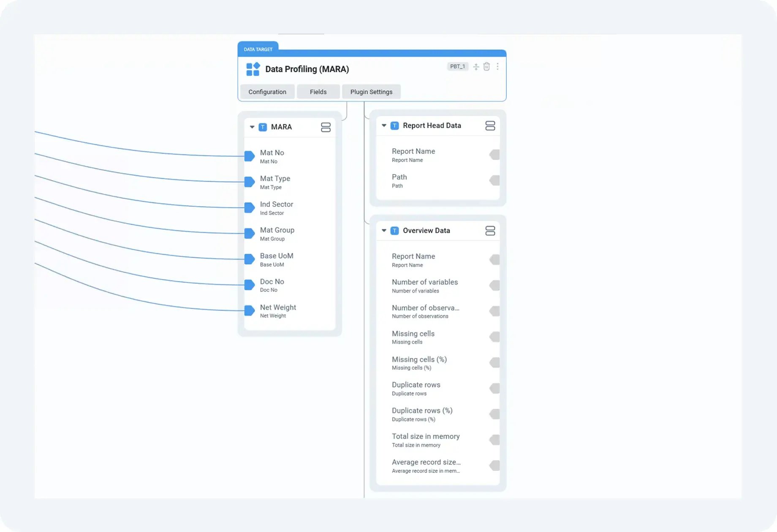The width and height of the screenshot is (777, 532).
Task: Click the blue T icon beside MARA
Action: pyautogui.click(x=263, y=127)
